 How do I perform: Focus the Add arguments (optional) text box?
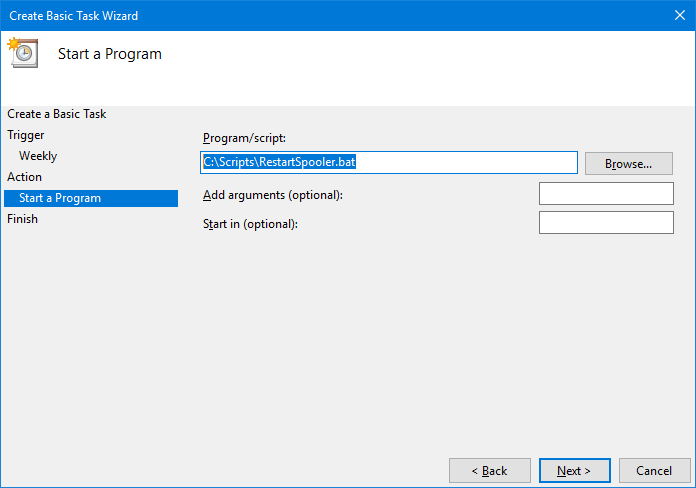pos(606,194)
